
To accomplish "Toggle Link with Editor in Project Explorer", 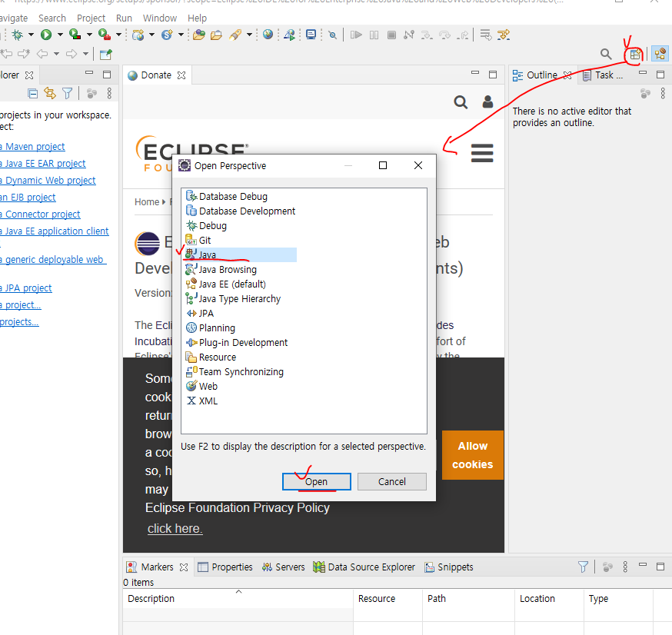I will 50,93.
